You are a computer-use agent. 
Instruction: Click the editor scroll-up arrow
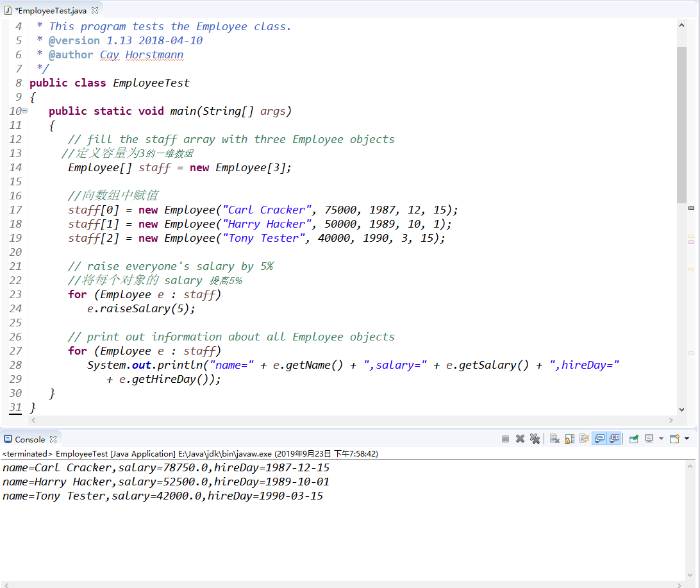[681, 26]
